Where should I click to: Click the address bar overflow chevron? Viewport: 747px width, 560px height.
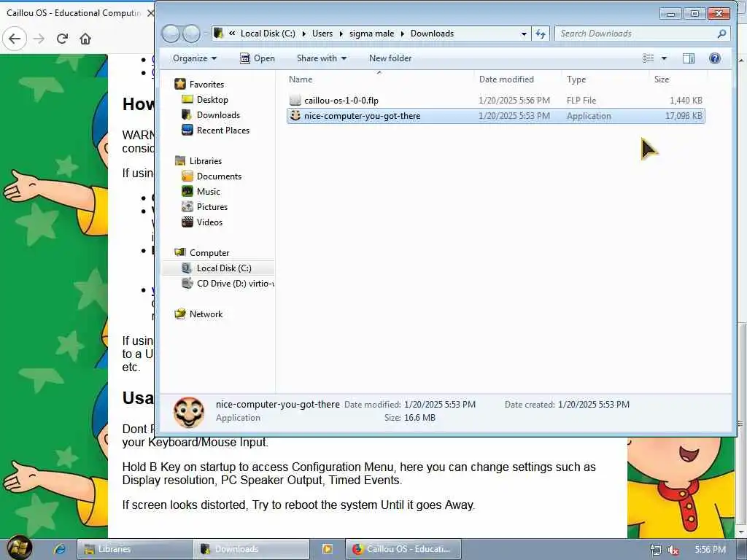(232, 34)
